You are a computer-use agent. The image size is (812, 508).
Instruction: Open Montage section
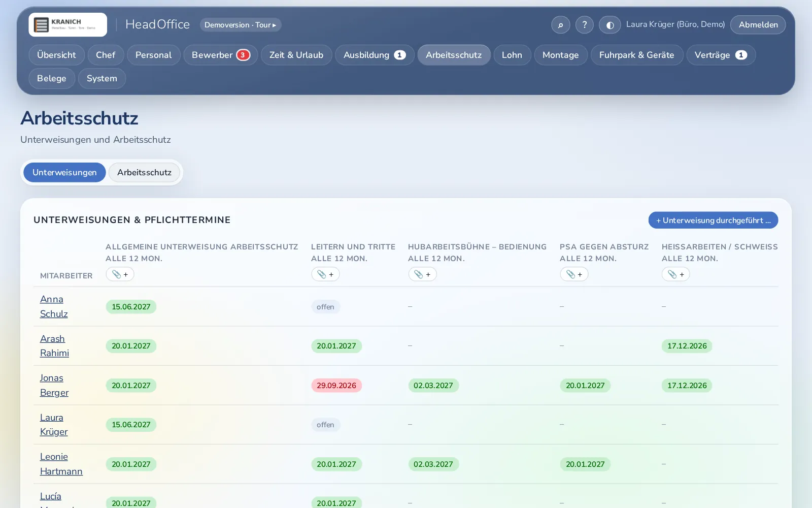tap(560, 55)
